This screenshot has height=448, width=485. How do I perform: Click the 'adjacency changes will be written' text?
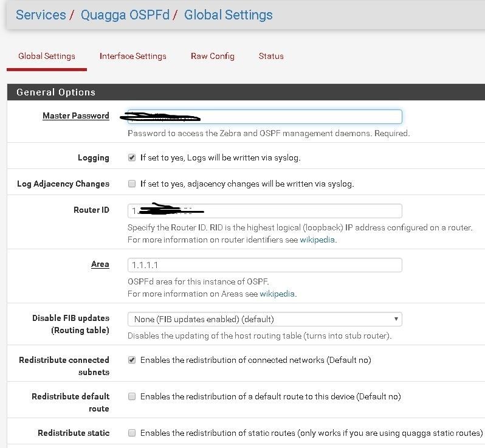point(247,184)
